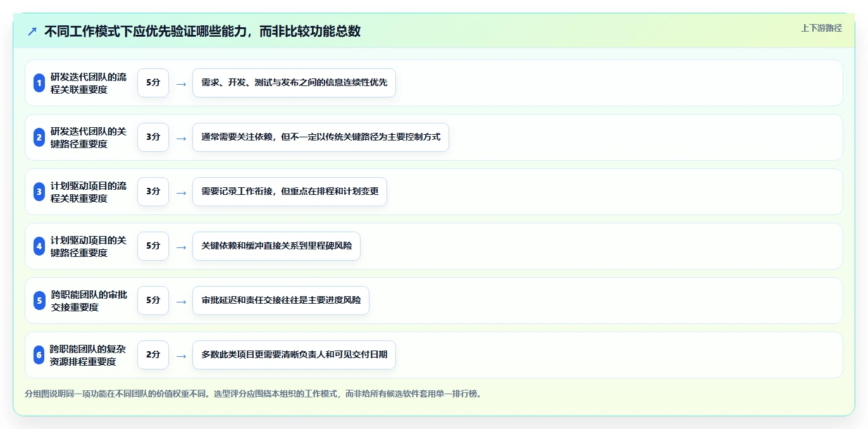Select number badge 3 for 计划驱动项目的流程关联重要度
868x429 pixels.
coord(39,192)
